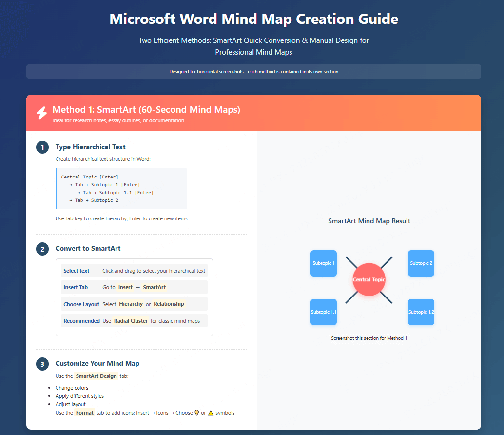Click the Type Hierarchical Text heading
The height and width of the screenshot is (435, 504).
click(90, 147)
